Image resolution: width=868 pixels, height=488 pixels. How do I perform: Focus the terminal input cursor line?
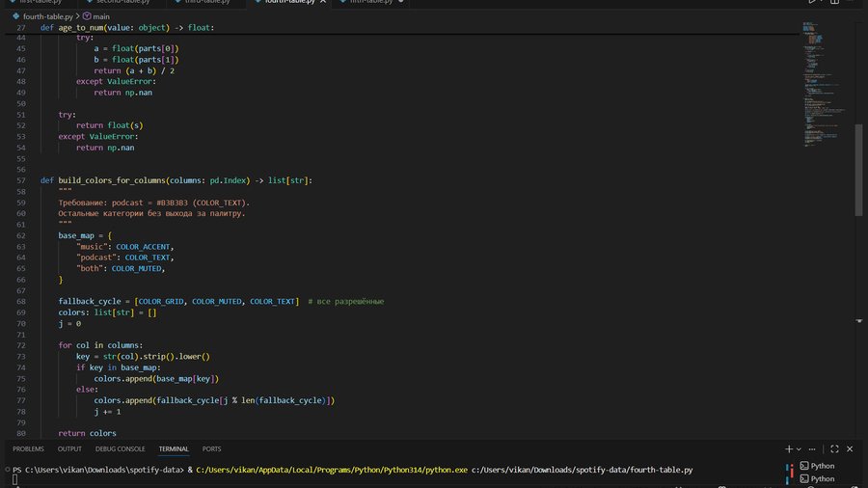(15, 479)
